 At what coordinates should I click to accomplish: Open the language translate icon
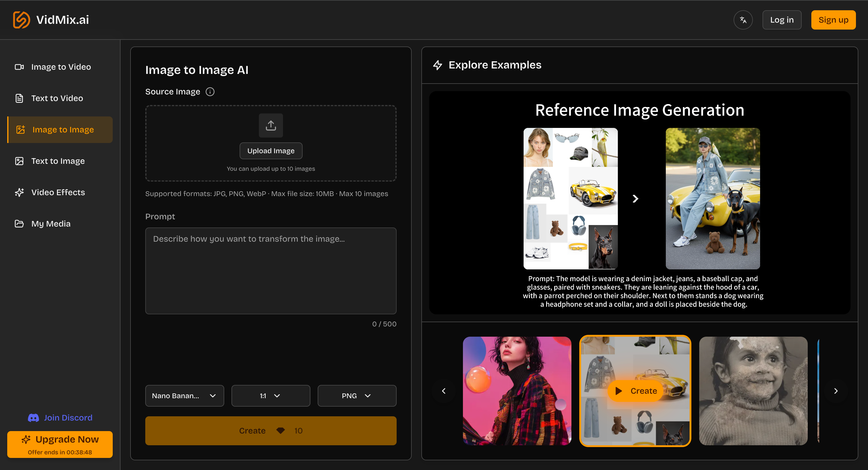click(x=743, y=20)
